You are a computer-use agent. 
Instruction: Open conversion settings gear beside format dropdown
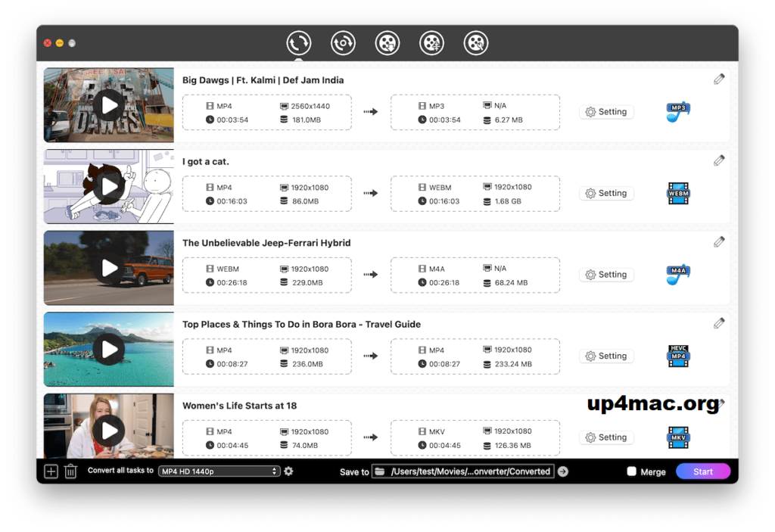288,471
